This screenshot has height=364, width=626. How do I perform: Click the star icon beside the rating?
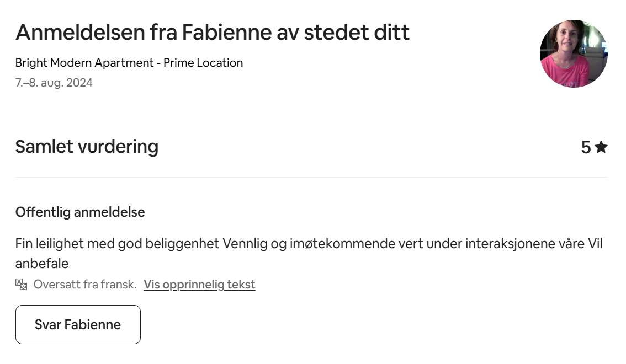pyautogui.click(x=601, y=147)
